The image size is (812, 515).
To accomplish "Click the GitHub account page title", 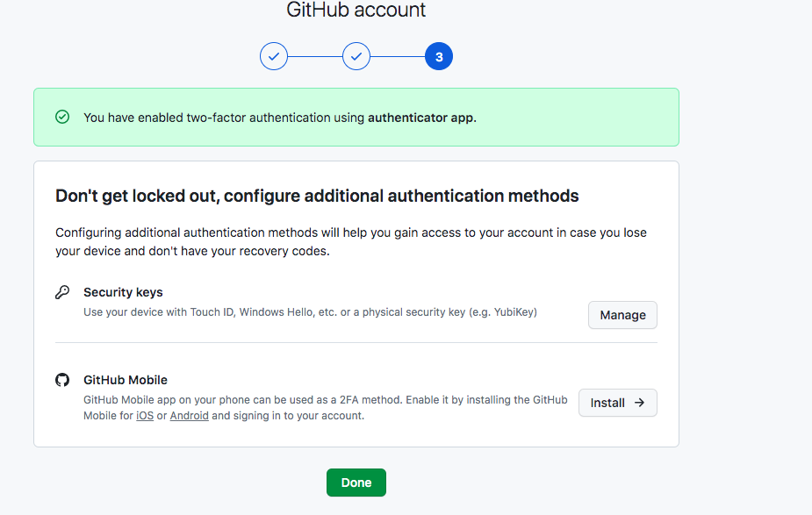I will click(x=355, y=11).
